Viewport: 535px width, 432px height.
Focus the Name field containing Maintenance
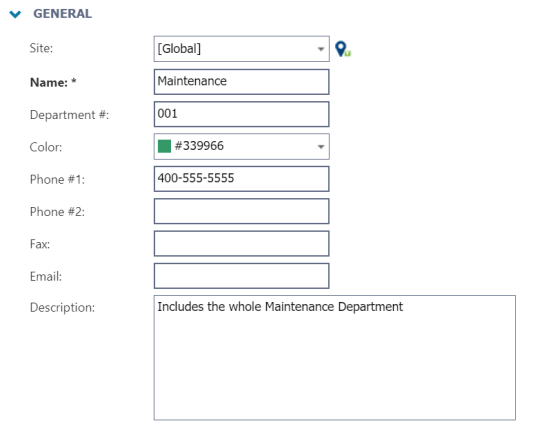(242, 82)
